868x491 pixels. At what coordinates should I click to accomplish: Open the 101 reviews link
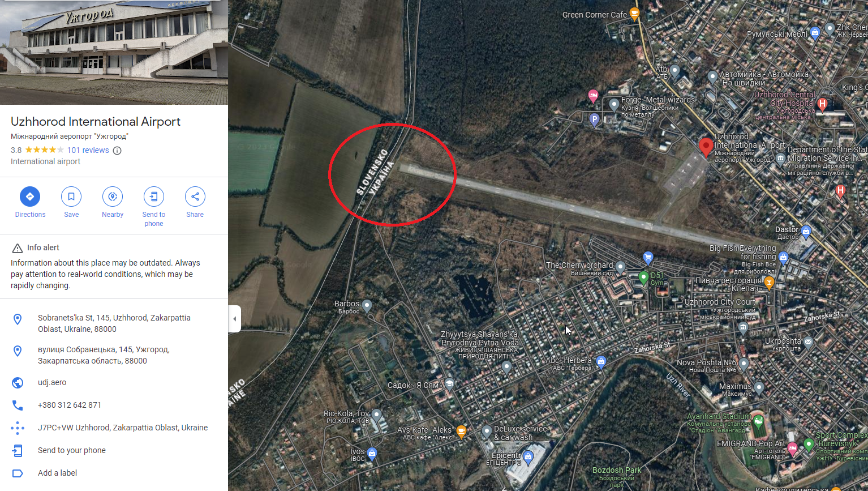(x=88, y=150)
